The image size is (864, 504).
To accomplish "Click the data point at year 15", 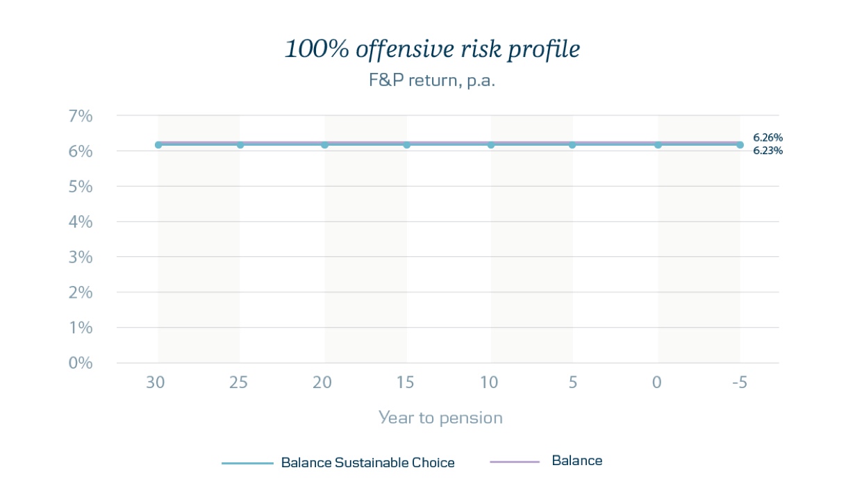I will click(x=407, y=145).
